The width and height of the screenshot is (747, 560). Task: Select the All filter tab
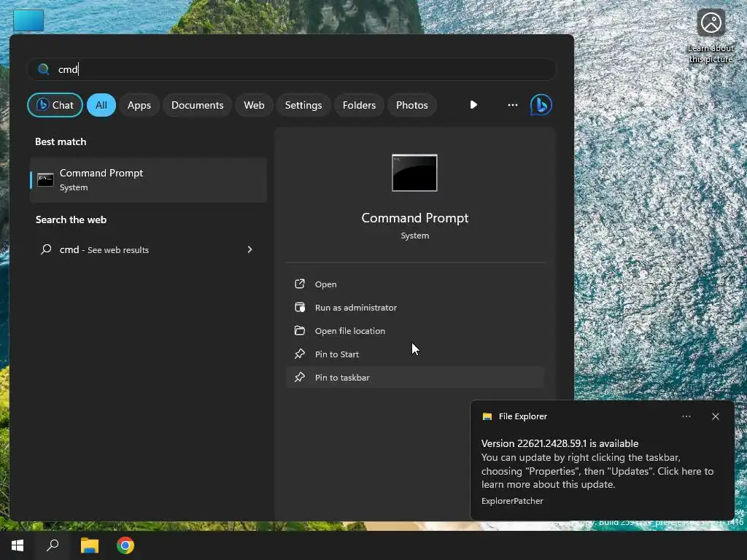click(101, 105)
